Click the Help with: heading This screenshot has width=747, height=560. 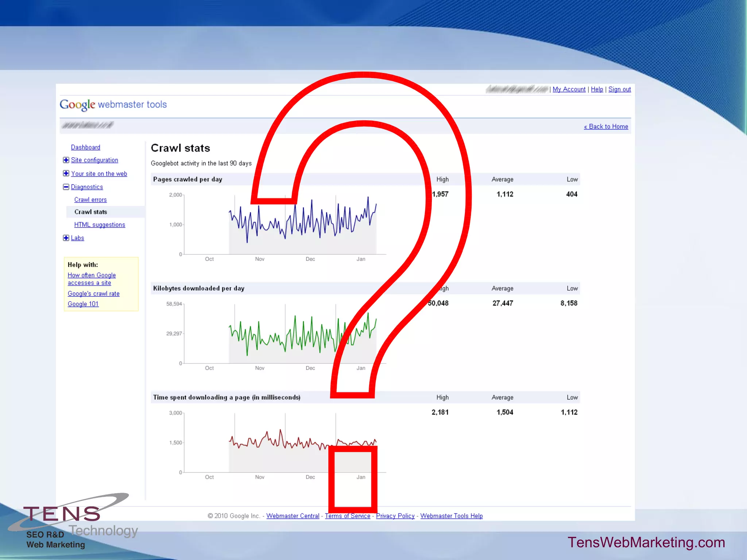83,265
